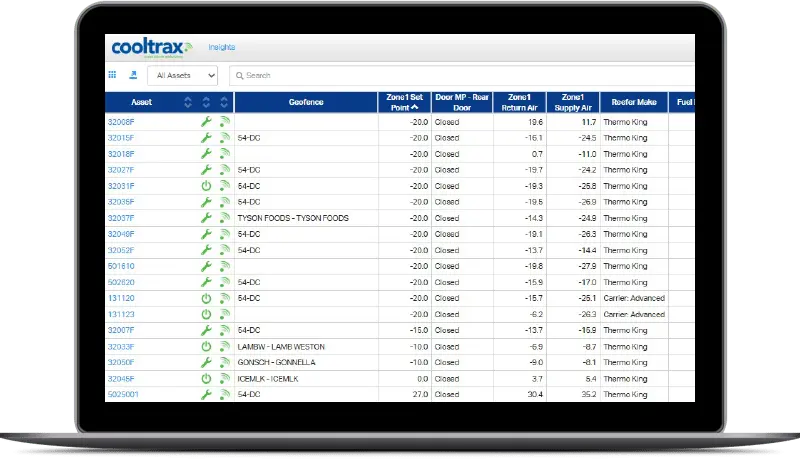Select Carrier Advanced in row 131120
The height and width of the screenshot is (459, 800).
coord(634,298)
